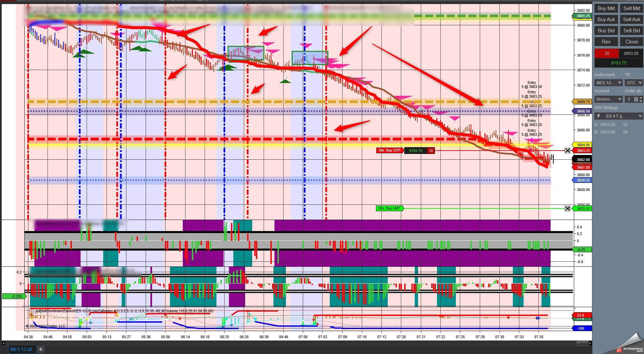644x354 pixels.
Task: Click the ATM Strategy lightning bolt icon
Action: coord(598,116)
